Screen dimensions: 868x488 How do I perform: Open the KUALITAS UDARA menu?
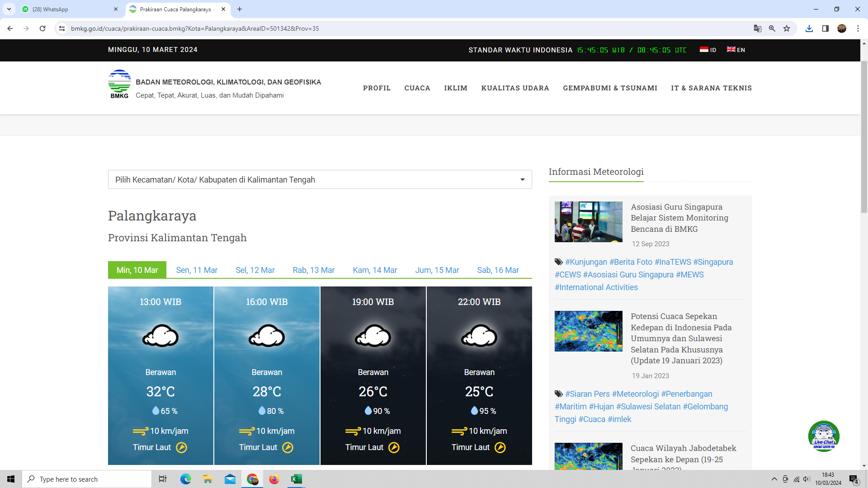pyautogui.click(x=515, y=88)
